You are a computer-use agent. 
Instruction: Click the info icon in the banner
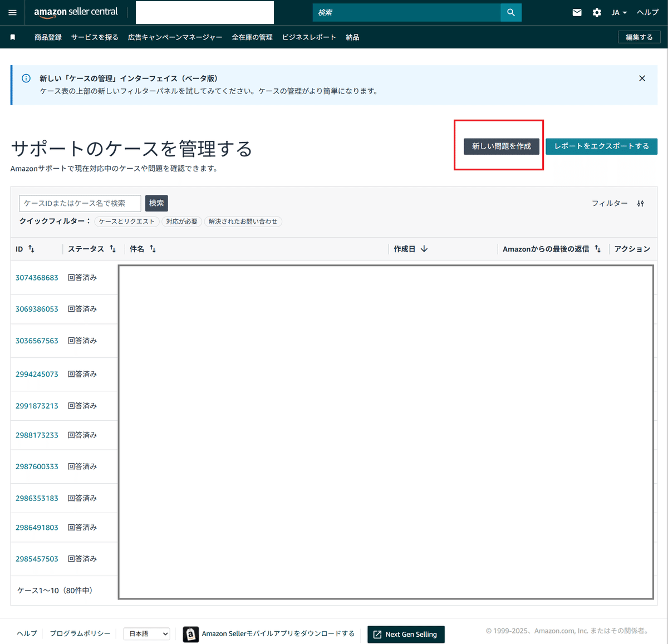point(26,78)
